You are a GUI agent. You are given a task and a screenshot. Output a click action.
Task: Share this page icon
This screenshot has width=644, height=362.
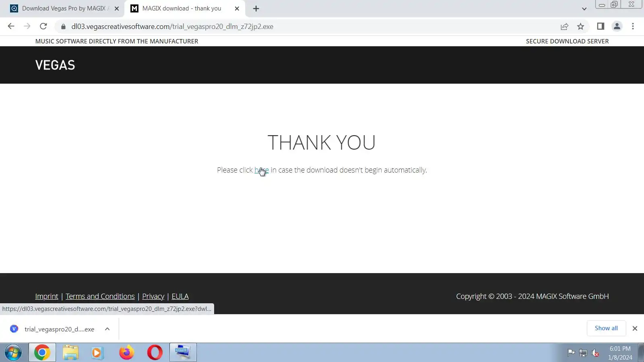pos(564,27)
